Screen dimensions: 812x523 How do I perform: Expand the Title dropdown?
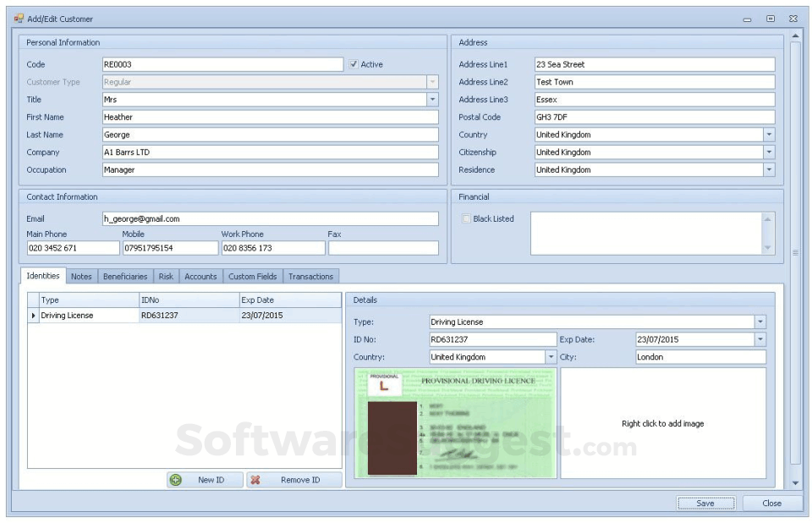coord(432,100)
